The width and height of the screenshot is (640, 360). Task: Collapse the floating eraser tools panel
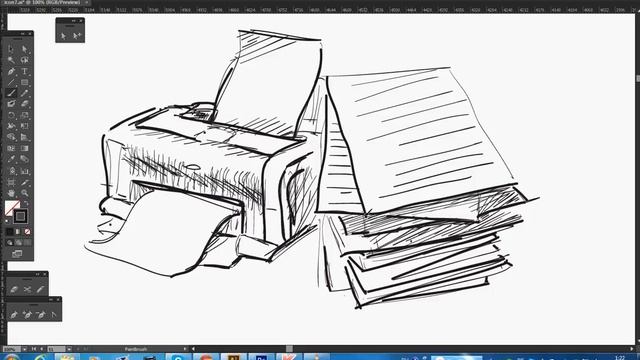click(38, 274)
